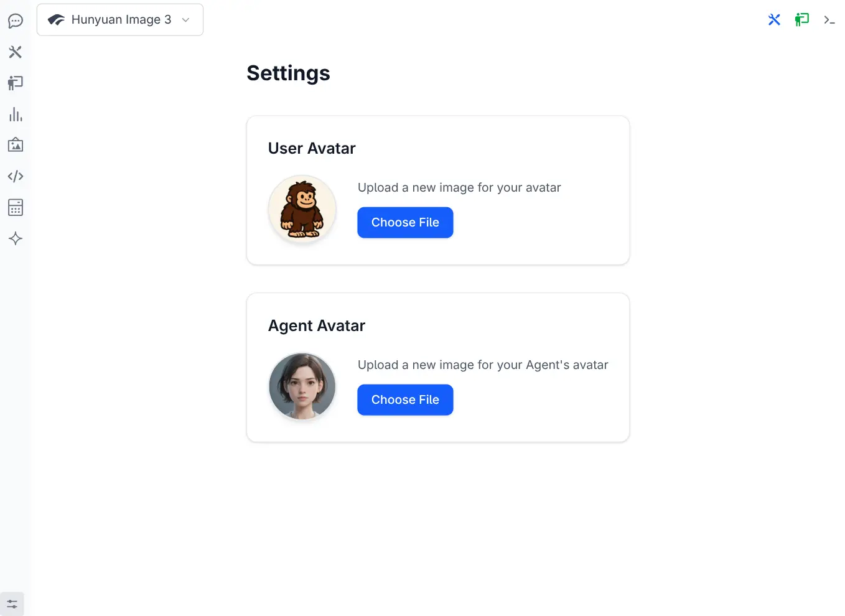
Task: Open the Hunyuan Image 3 model dropdown
Action: (120, 20)
